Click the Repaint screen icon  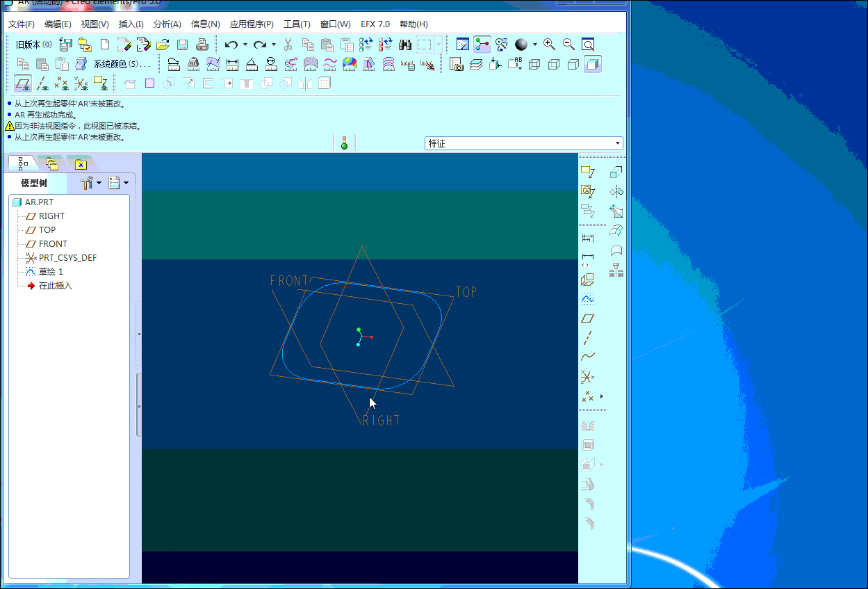pos(463,45)
